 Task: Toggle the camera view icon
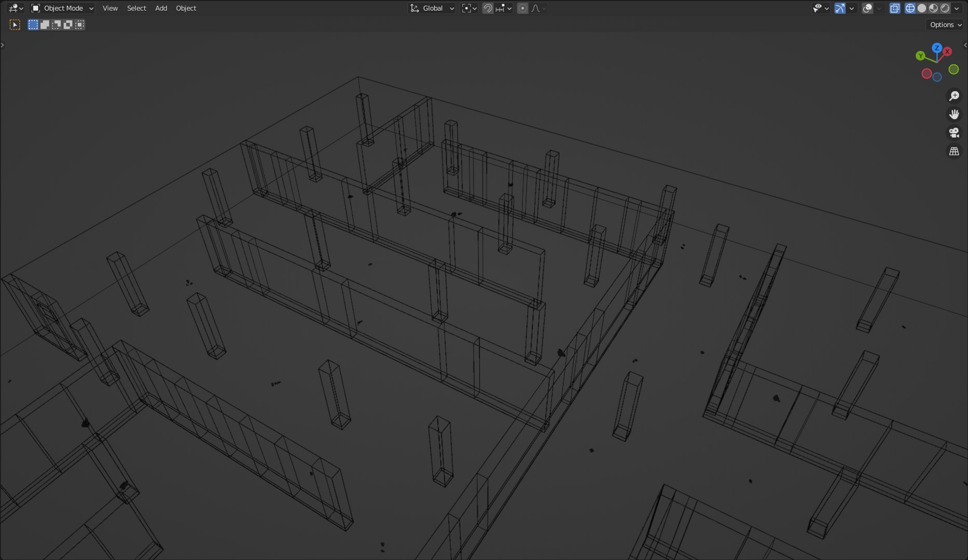954,133
